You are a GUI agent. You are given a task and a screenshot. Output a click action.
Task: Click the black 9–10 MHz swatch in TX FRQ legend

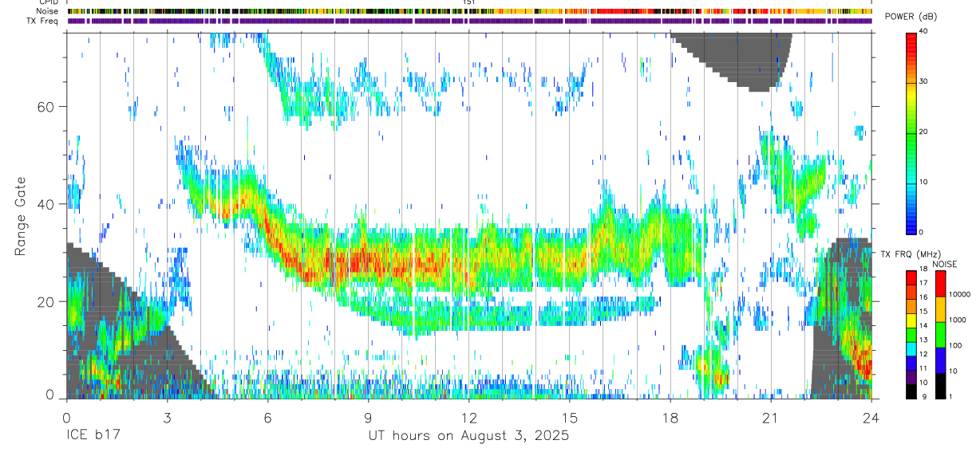911,391
